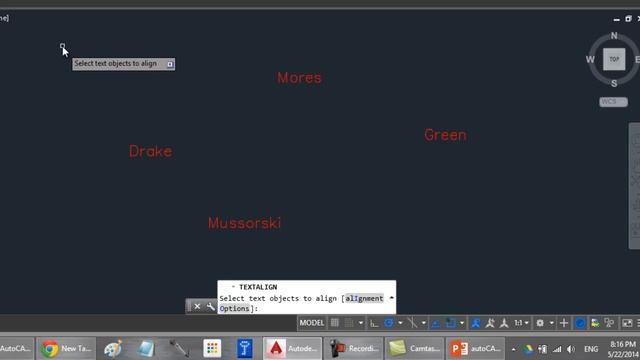Open the clock showing 8:16 PM
Screen dimensions: 640x360
[x=623, y=349]
